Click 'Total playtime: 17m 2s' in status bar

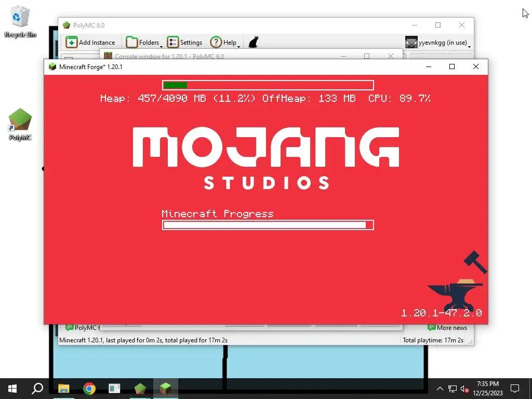(x=433, y=340)
